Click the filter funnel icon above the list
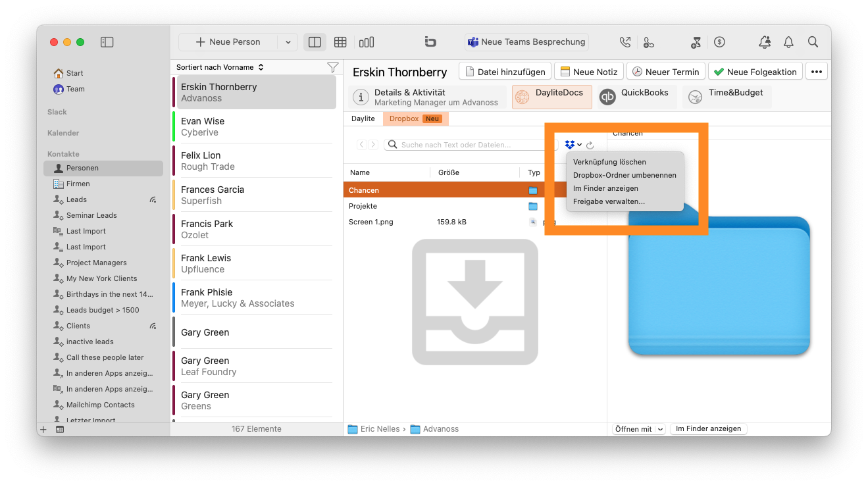Viewport: 868px width, 485px height. point(333,67)
